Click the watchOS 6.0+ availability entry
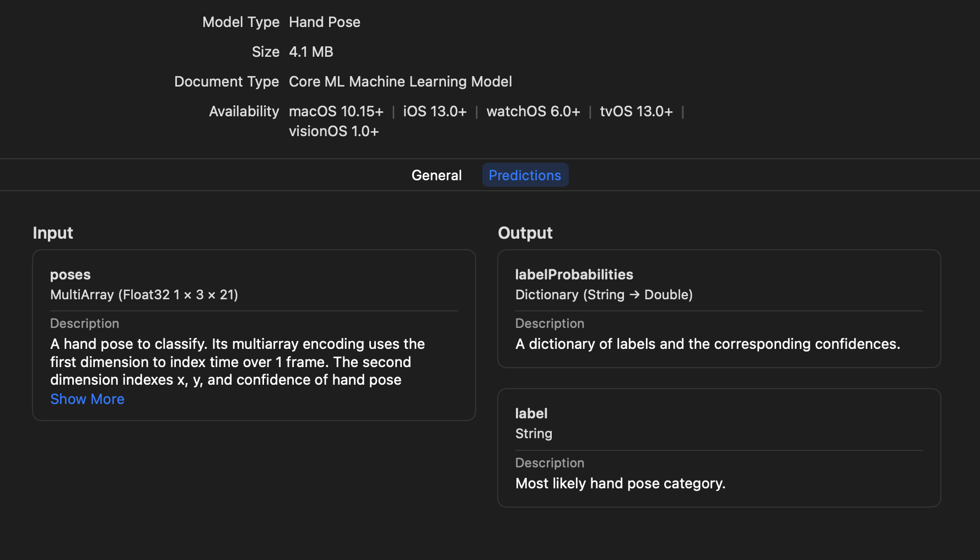The width and height of the screenshot is (980, 560). coord(533,111)
